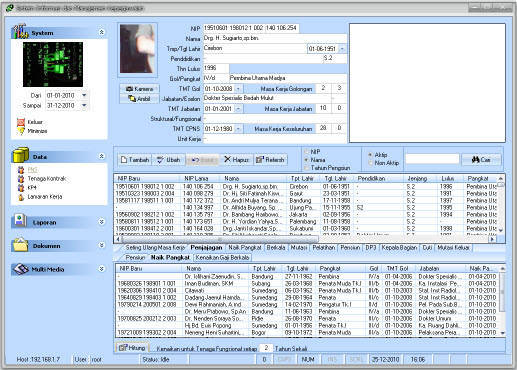Click the years field showing 2 beside Hitung
The image size is (517, 370).
pos(266,348)
